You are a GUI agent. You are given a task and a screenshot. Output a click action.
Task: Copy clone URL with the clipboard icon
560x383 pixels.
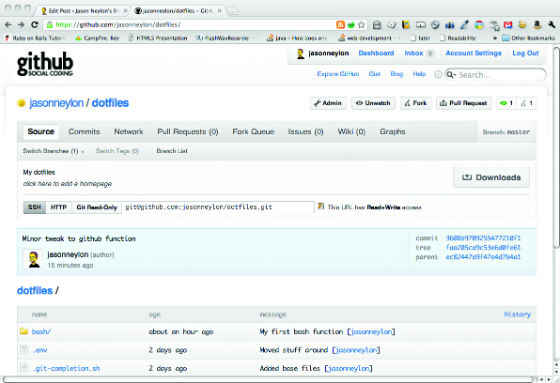pyautogui.click(x=321, y=206)
